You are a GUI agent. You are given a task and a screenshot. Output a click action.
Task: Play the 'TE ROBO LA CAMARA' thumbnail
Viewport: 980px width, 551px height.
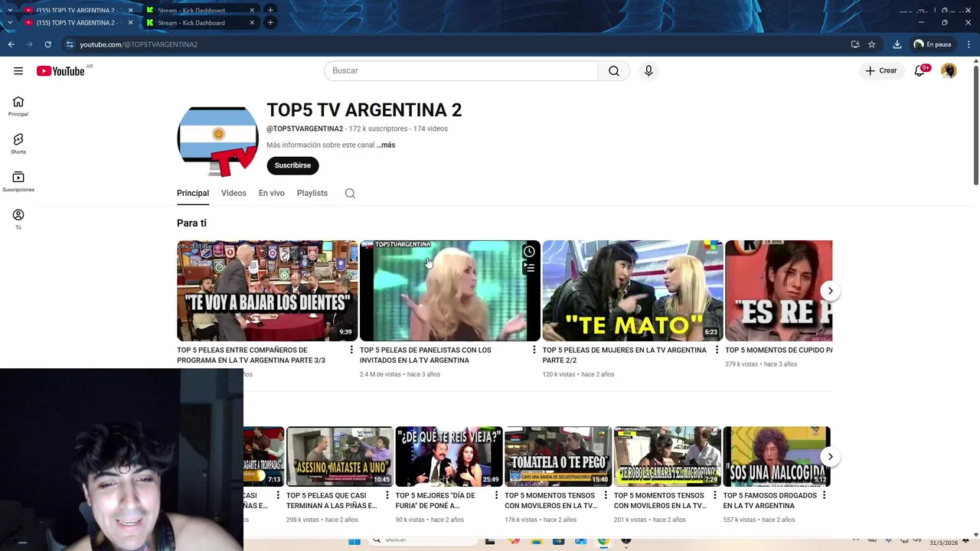pyautogui.click(x=667, y=457)
